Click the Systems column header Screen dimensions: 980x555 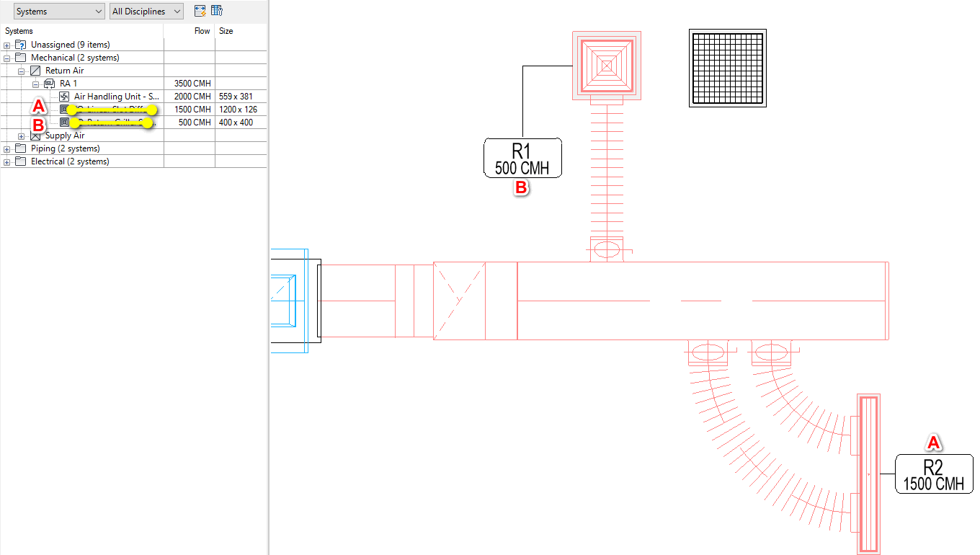coord(82,31)
